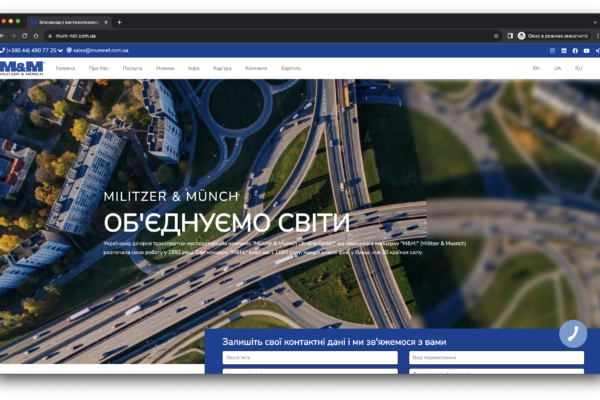This screenshot has height=400, width=600.
Task: Bookmark this page with the star icon
Action: pos(496,35)
